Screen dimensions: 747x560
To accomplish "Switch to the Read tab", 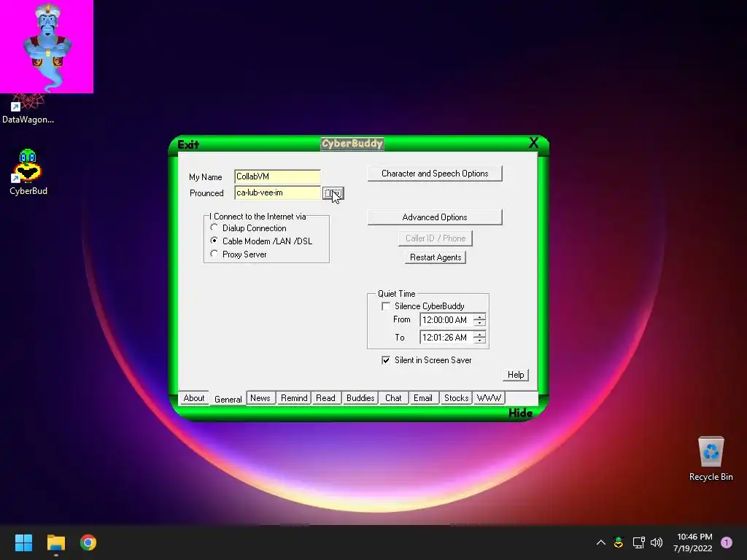I will (325, 398).
